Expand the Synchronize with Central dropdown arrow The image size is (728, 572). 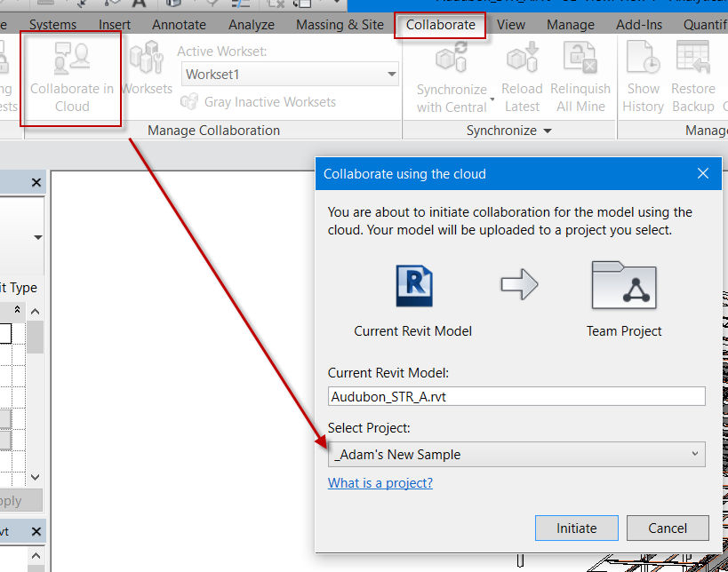click(492, 99)
